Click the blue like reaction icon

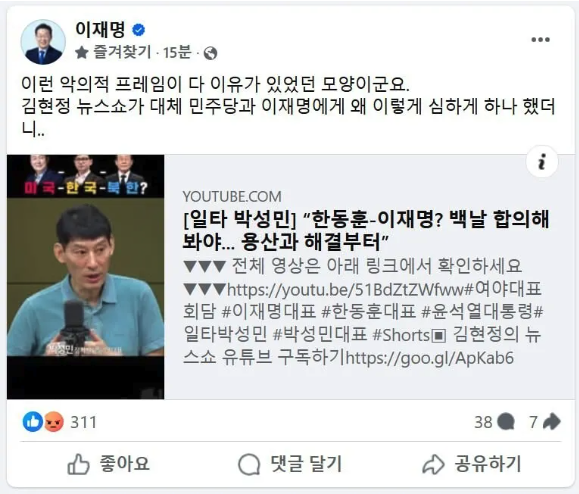[32, 422]
